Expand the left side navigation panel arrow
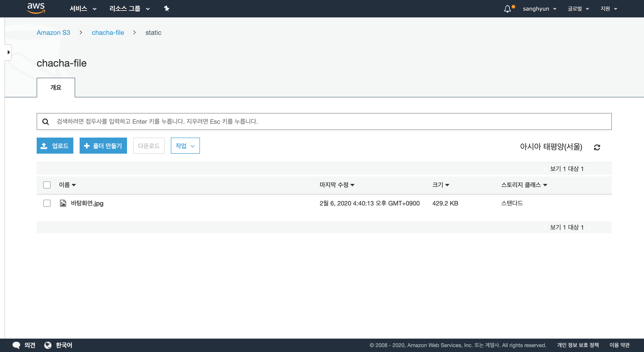644x352 pixels. (8, 52)
